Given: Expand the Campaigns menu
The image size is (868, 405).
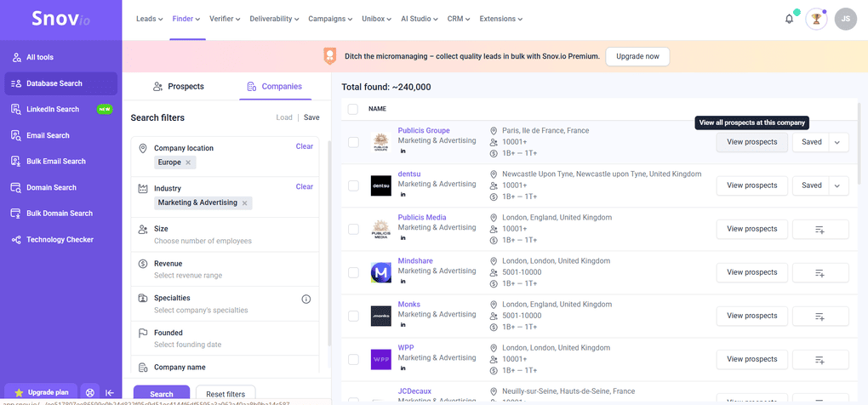Looking at the screenshot, I should [x=330, y=19].
